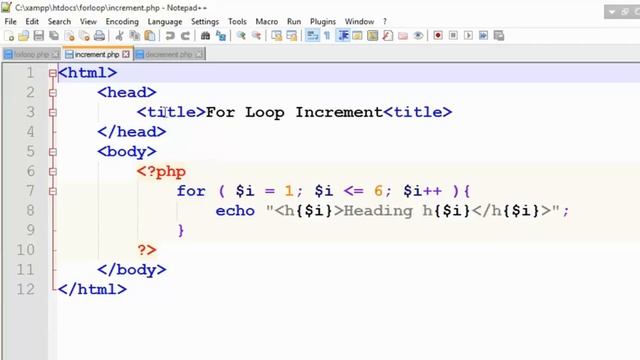640x360 pixels.
Task: Collapse the for loop on line 7
Action: tap(52, 191)
